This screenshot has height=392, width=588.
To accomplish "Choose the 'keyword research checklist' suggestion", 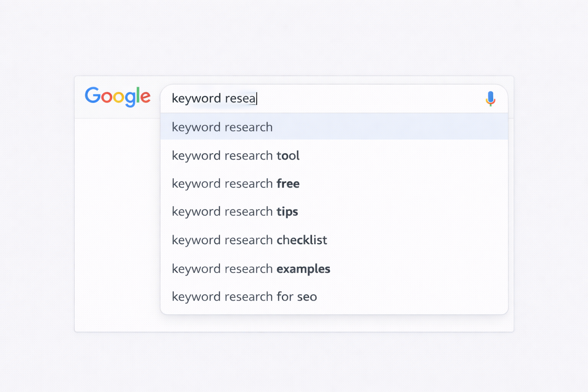I will click(249, 240).
